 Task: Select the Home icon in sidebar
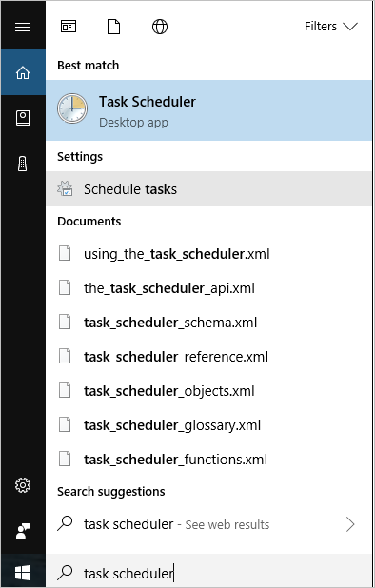23,72
